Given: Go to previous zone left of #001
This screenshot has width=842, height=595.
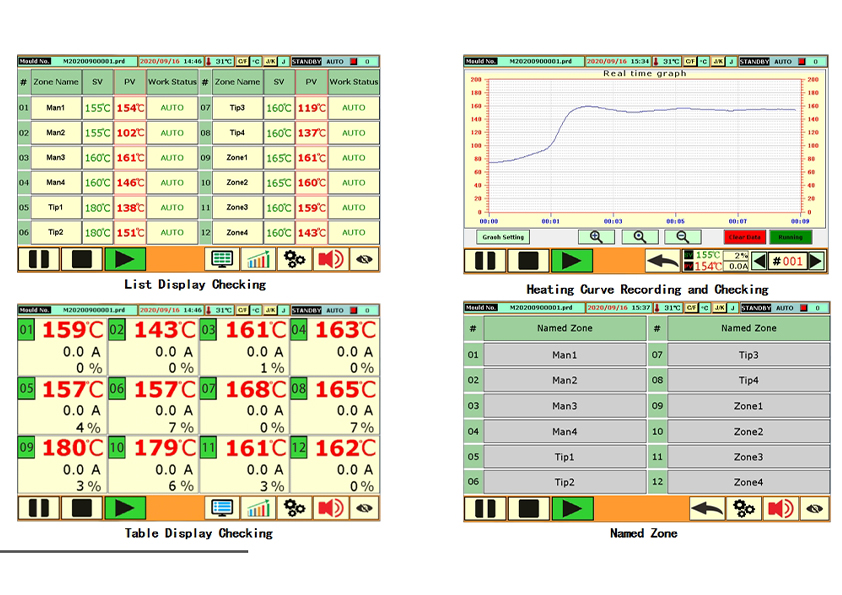Looking at the screenshot, I should (x=760, y=261).
